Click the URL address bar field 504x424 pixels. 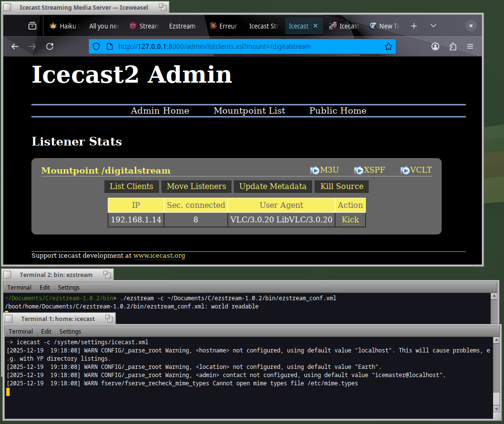tap(242, 46)
